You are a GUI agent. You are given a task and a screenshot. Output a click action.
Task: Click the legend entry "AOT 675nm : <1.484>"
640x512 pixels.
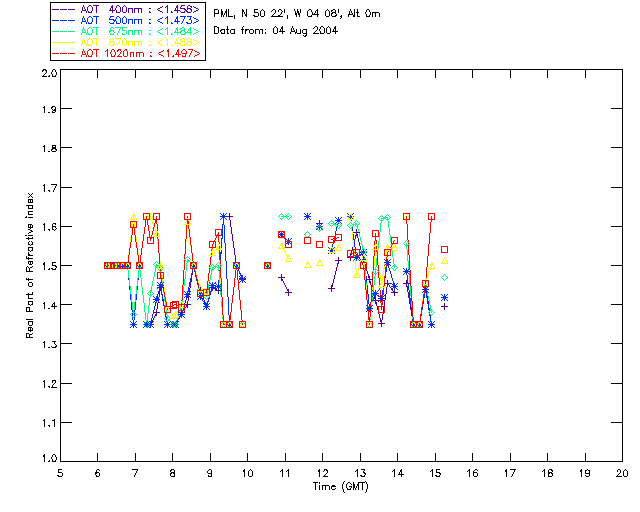[127, 31]
